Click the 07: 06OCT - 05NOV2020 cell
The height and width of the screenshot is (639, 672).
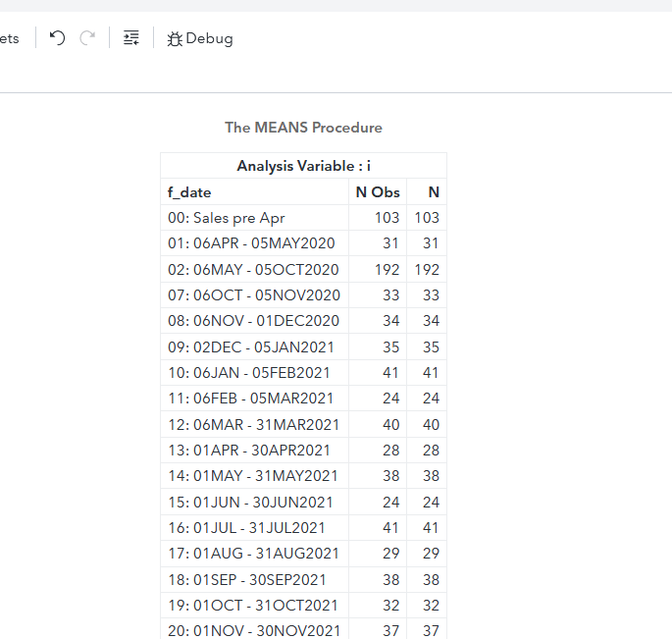point(254,295)
